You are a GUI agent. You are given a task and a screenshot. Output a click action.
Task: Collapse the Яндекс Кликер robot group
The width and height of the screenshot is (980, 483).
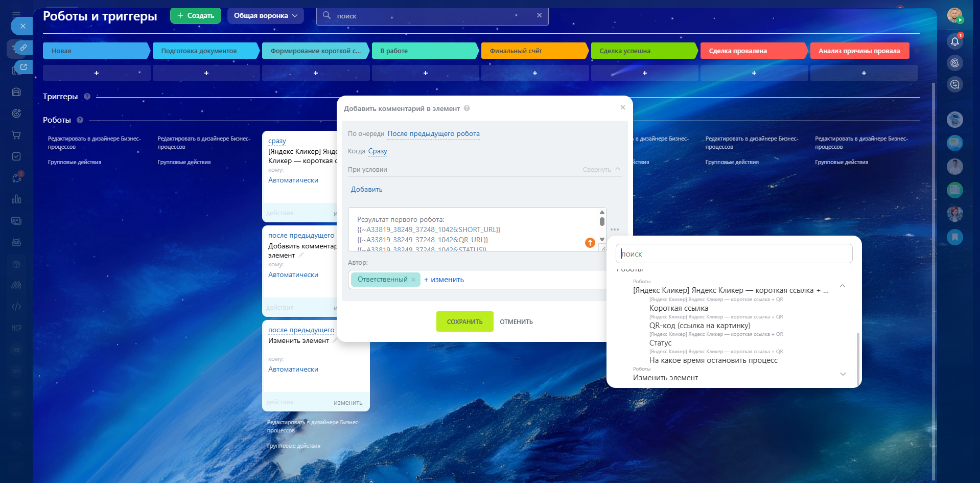843,286
